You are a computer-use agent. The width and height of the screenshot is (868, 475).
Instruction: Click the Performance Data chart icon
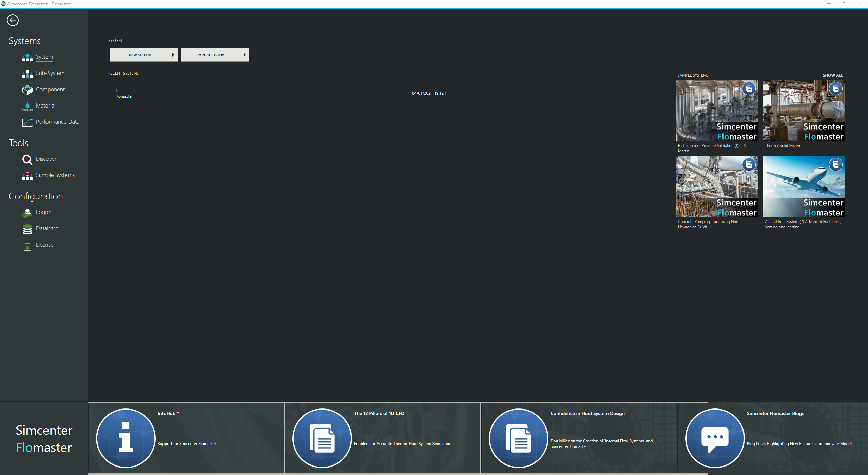27,122
